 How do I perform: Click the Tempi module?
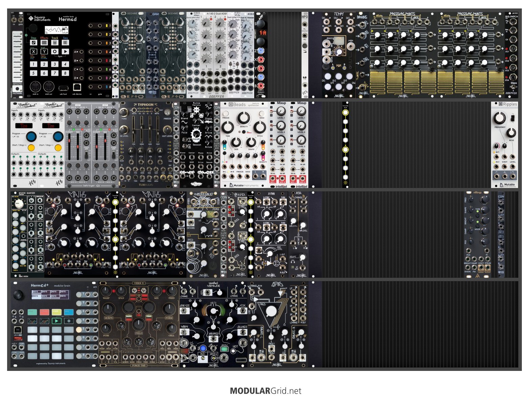(338, 55)
